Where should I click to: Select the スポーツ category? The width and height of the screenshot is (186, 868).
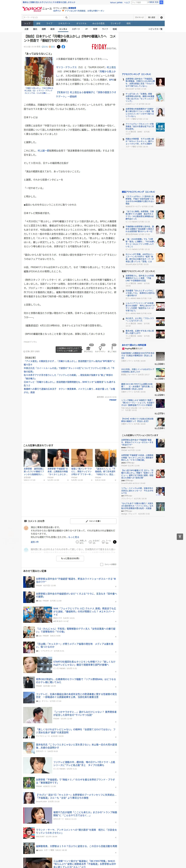76,29
